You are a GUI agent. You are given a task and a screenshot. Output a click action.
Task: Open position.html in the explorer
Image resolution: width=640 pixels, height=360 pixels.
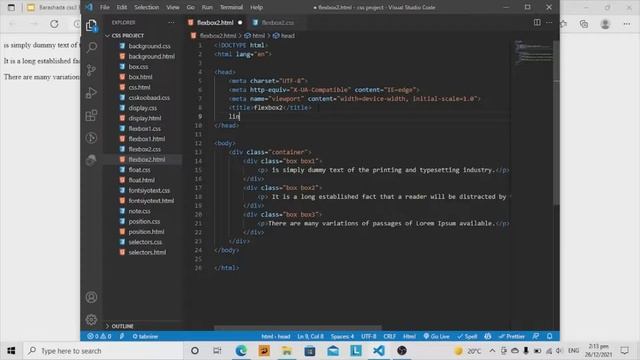pyautogui.click(x=146, y=231)
